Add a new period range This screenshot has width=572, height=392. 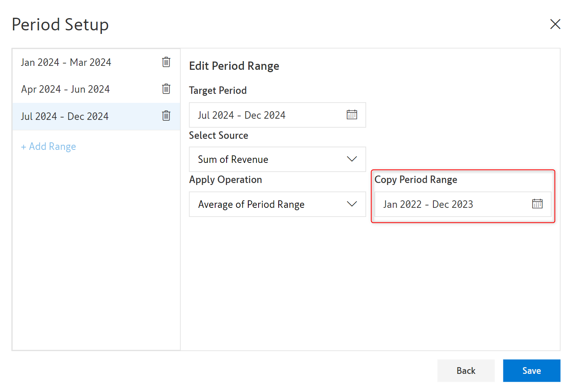[49, 147]
